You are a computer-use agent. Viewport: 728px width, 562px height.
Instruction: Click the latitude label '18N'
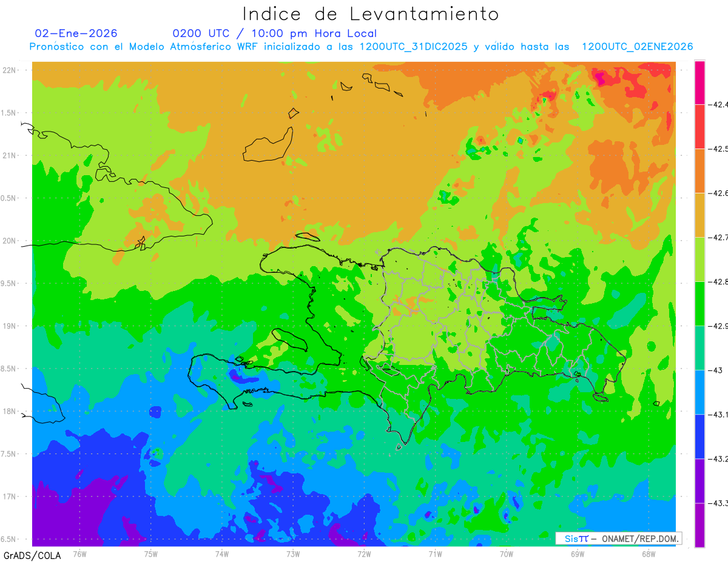[10, 412]
